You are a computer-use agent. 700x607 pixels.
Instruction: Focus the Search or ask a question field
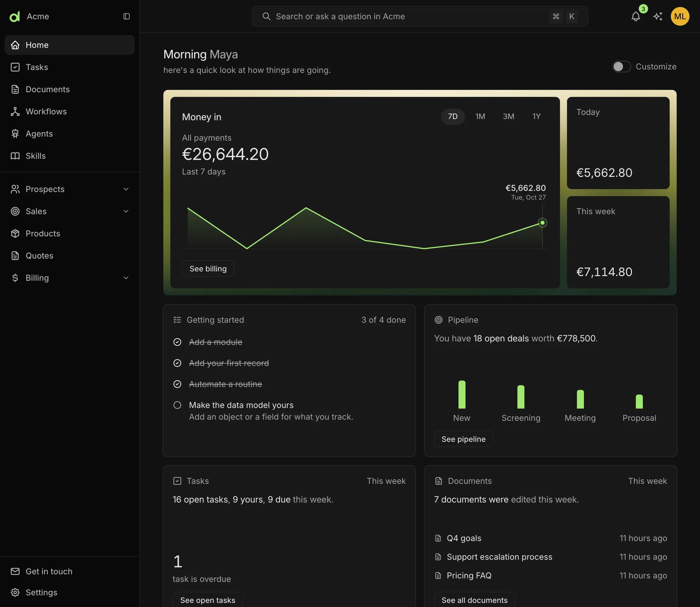[420, 16]
